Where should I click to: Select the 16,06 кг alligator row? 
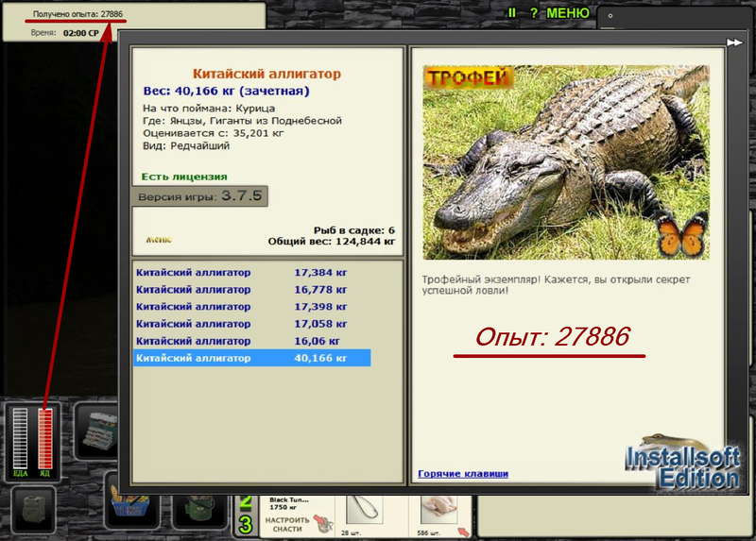click(x=251, y=341)
